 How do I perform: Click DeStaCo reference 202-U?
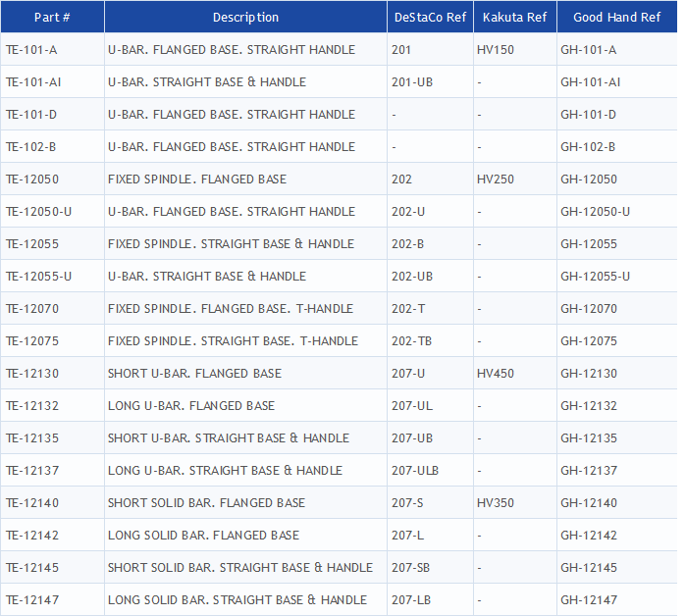(x=408, y=211)
